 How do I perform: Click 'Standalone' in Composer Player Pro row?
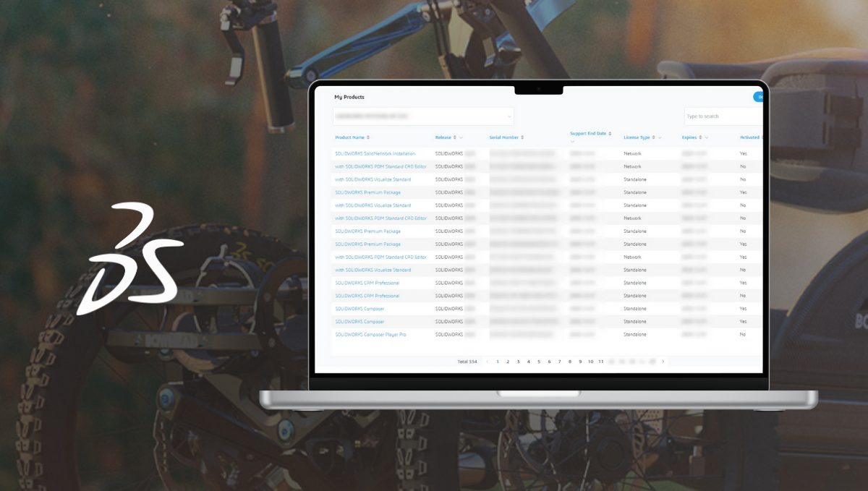(635, 335)
